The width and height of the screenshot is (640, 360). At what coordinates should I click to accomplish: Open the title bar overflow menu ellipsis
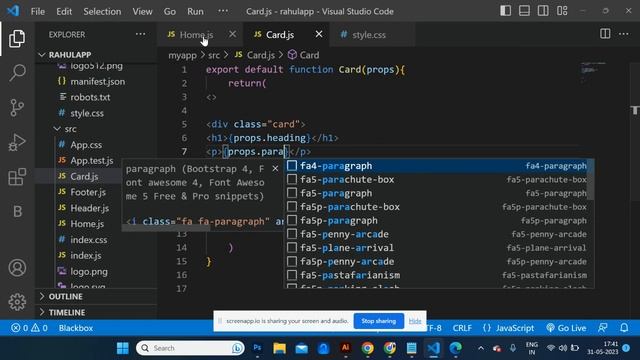point(223,11)
